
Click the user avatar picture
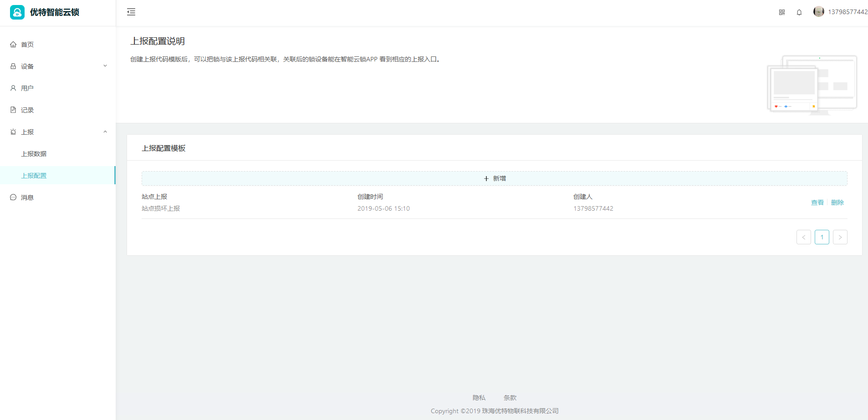click(x=818, y=12)
